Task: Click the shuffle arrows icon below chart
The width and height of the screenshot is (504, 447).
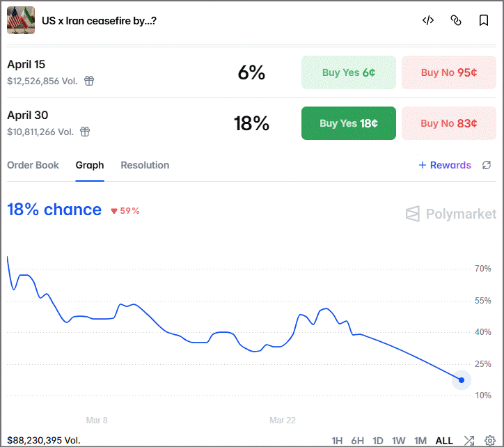Action: point(469,440)
